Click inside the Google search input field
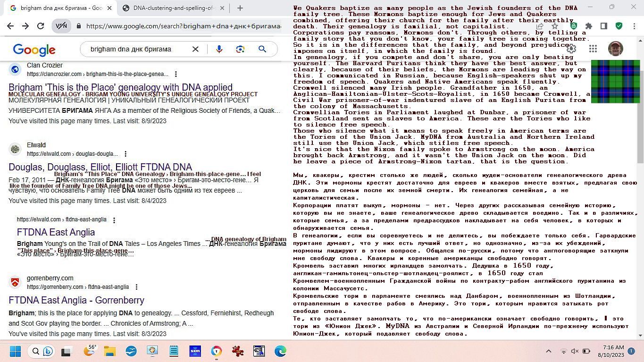The height and width of the screenshot is (362, 644). [137, 49]
